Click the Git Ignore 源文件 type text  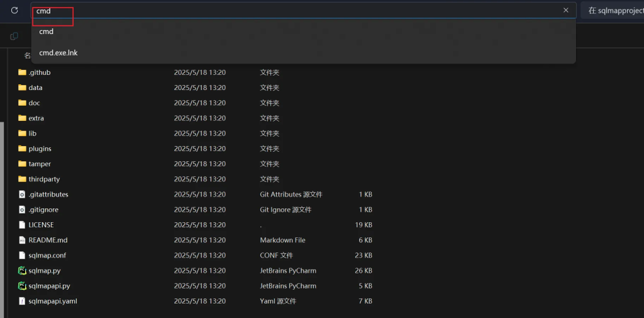286,210
